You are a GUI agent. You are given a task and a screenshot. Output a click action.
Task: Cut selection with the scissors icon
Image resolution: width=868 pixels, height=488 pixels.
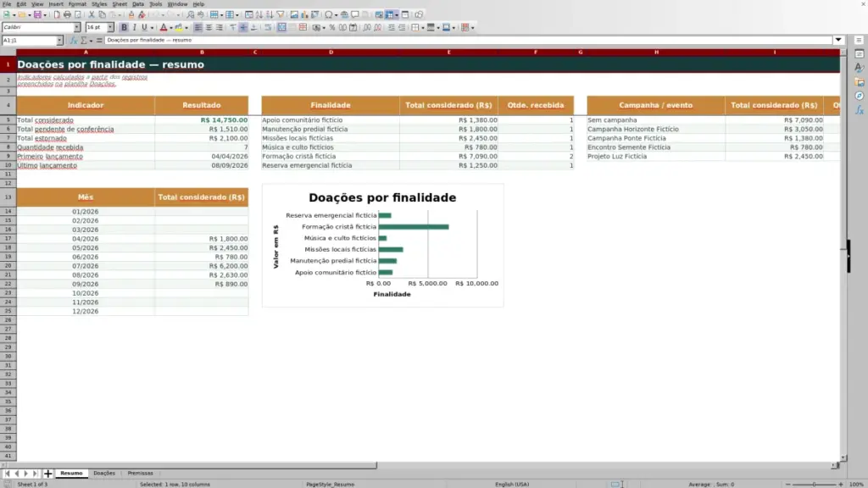click(92, 14)
